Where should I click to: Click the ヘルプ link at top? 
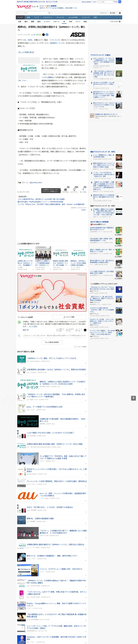coord(94,2)
